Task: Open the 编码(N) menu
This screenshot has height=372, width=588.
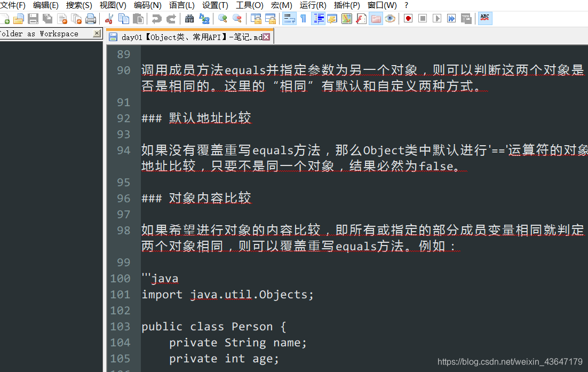Action: point(147,5)
